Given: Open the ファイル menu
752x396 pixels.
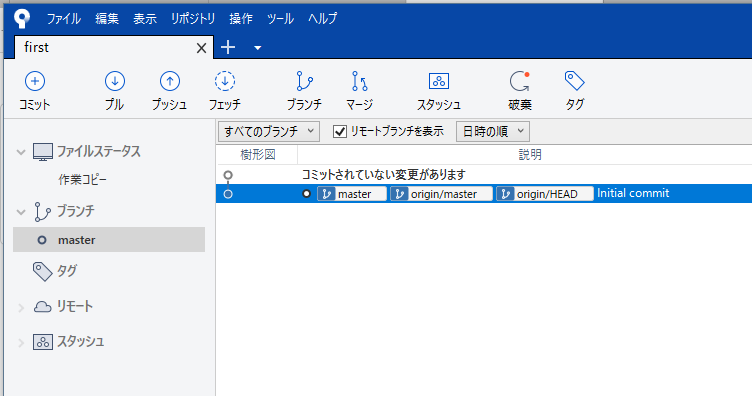Looking at the screenshot, I should 63,19.
